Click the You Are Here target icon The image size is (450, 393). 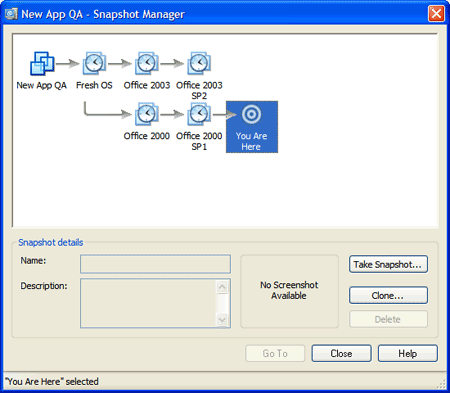coord(251,114)
